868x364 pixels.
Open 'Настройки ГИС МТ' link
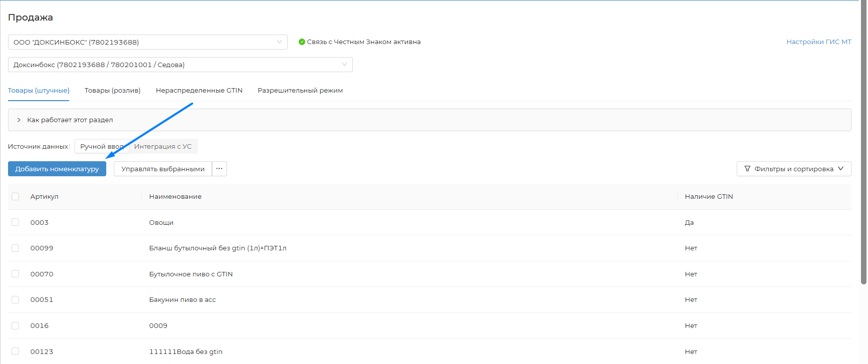[x=818, y=42]
